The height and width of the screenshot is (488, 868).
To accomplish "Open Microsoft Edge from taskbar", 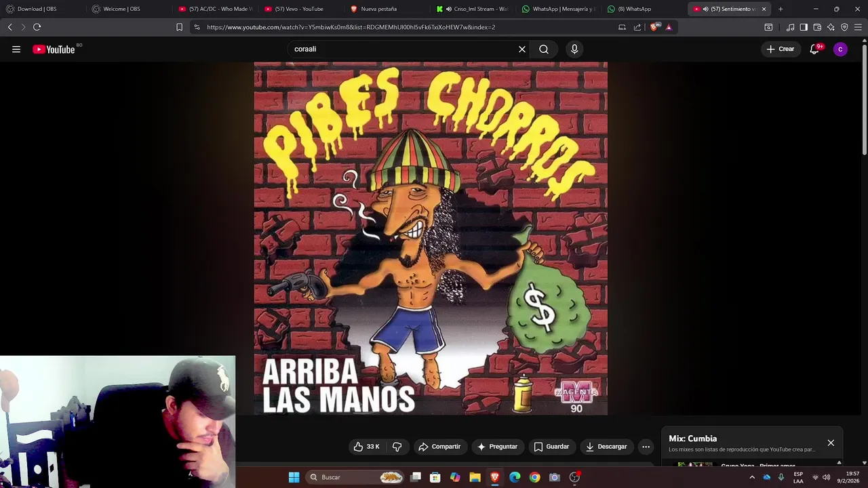I will click(x=515, y=477).
